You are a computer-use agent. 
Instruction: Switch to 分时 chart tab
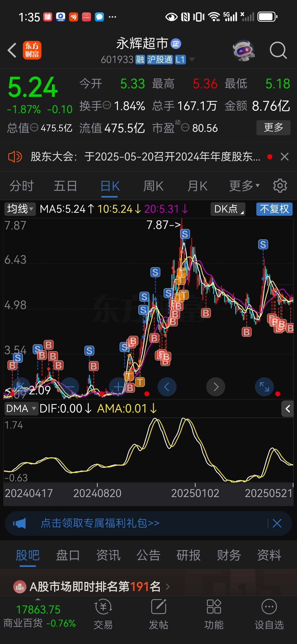(x=22, y=186)
